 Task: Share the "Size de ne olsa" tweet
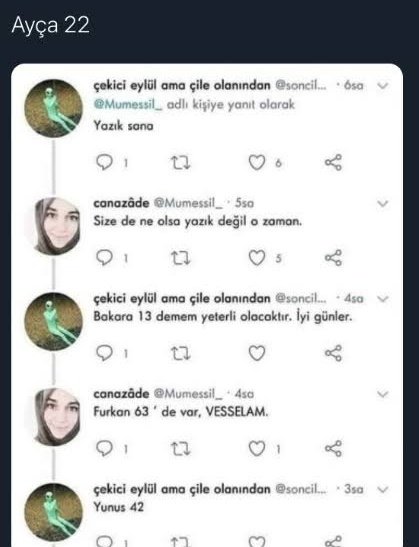(333, 258)
